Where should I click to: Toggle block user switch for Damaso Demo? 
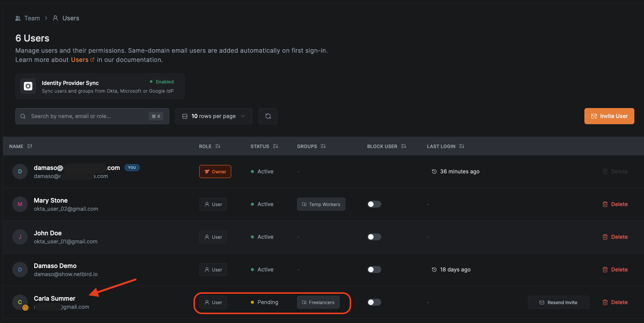[374, 270]
